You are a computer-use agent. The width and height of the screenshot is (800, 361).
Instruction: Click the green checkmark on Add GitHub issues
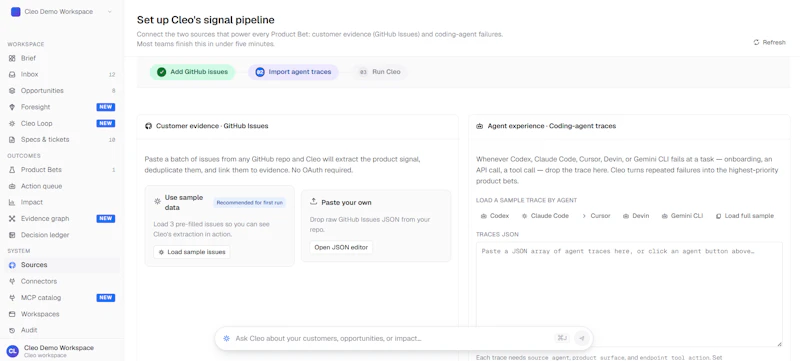(x=161, y=72)
